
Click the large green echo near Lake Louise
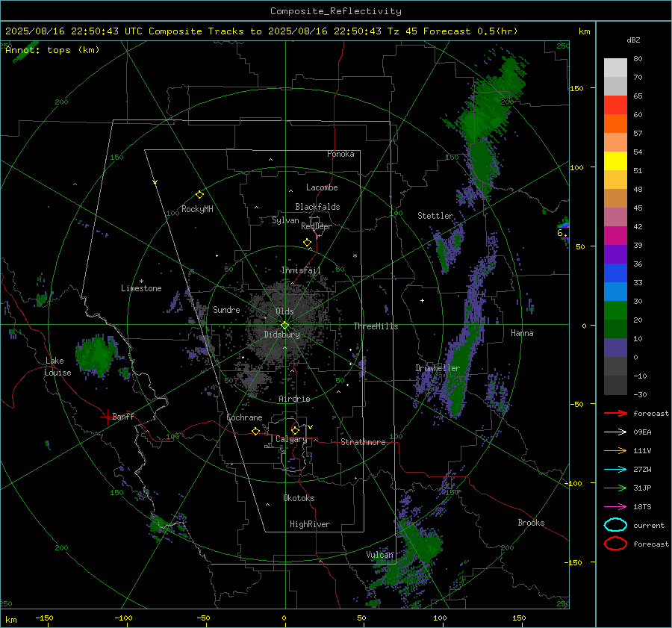(x=96, y=355)
